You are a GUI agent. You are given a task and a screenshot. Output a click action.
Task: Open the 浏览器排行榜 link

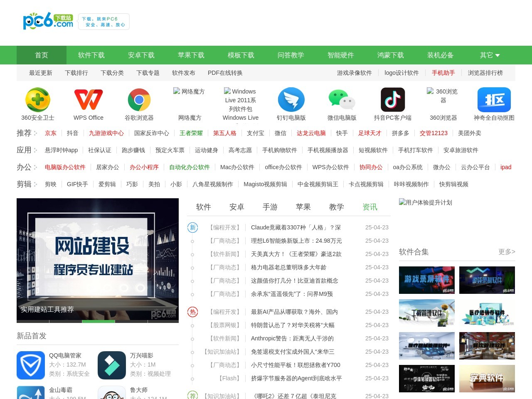tap(485, 73)
